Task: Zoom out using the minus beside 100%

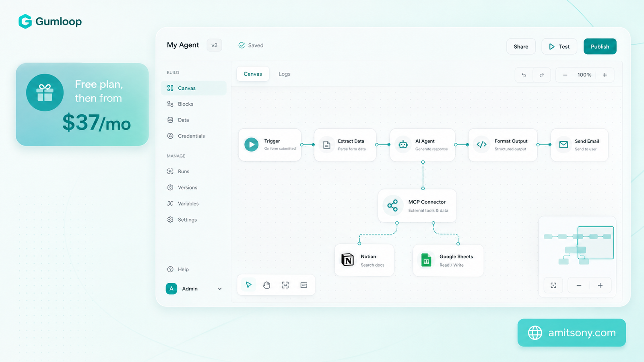Action: pyautogui.click(x=565, y=75)
